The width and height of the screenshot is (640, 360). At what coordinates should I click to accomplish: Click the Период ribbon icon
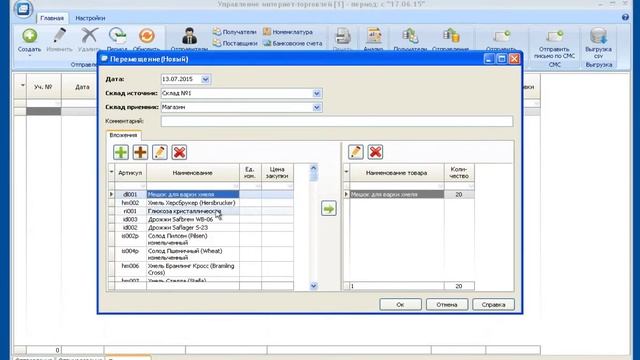pyautogui.click(x=118, y=36)
